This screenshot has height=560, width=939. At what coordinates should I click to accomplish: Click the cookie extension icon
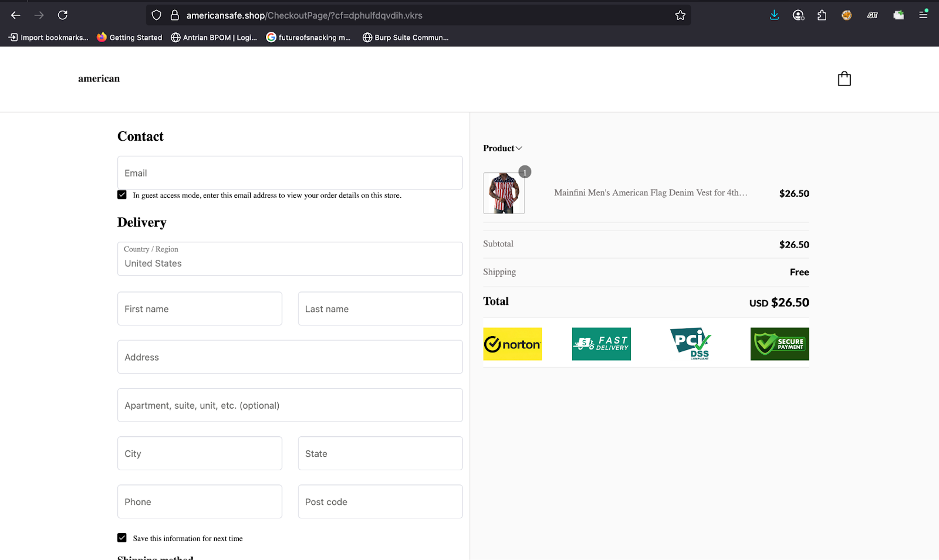point(846,15)
